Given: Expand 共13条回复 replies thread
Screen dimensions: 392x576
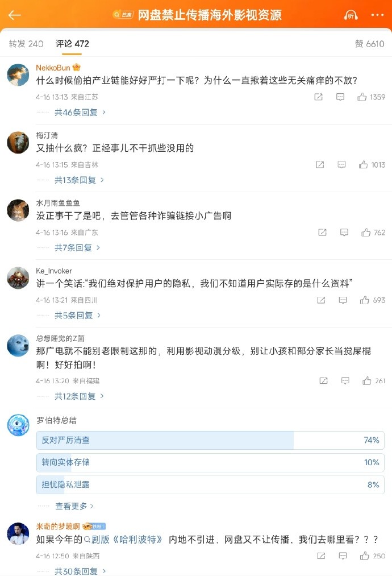Looking at the screenshot, I should coord(79,180).
